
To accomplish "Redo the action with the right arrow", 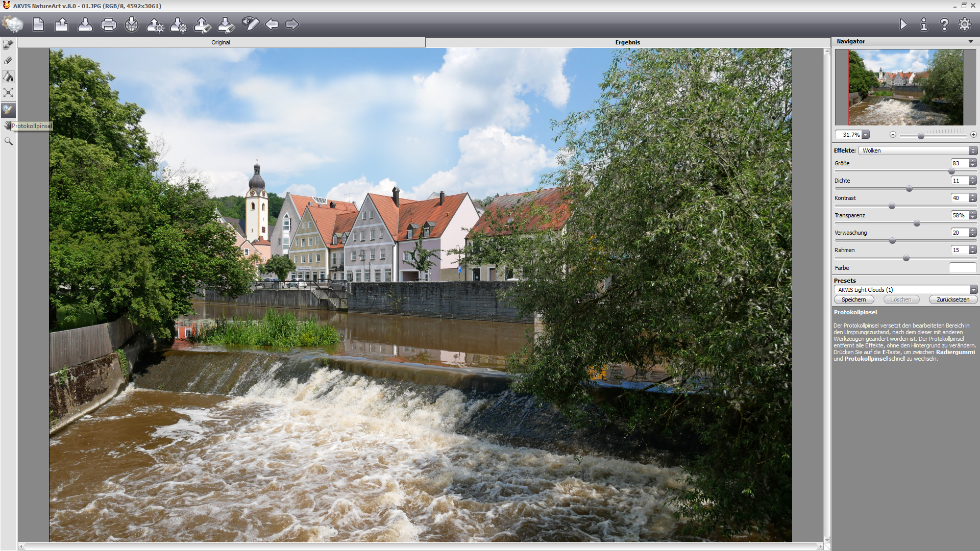I will coord(292,24).
